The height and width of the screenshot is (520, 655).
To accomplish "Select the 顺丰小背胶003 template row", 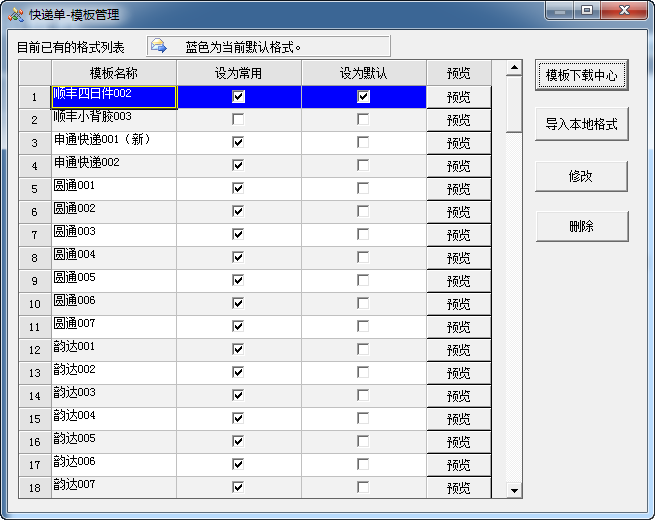I will [114, 120].
